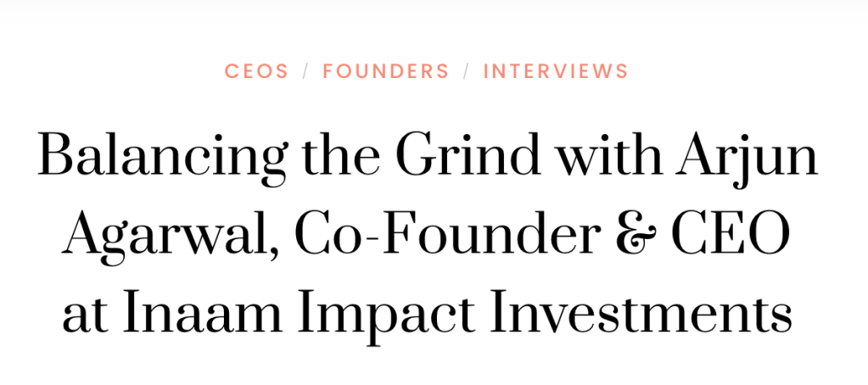Click the word "the" in the headline
The width and height of the screenshot is (868, 385).
(324, 157)
